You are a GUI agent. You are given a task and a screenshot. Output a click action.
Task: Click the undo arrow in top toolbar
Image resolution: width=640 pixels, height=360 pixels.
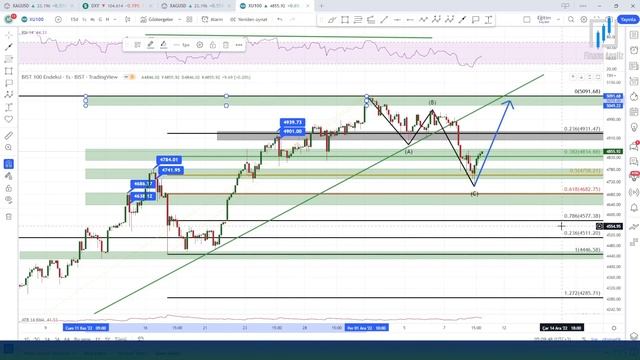(280, 19)
